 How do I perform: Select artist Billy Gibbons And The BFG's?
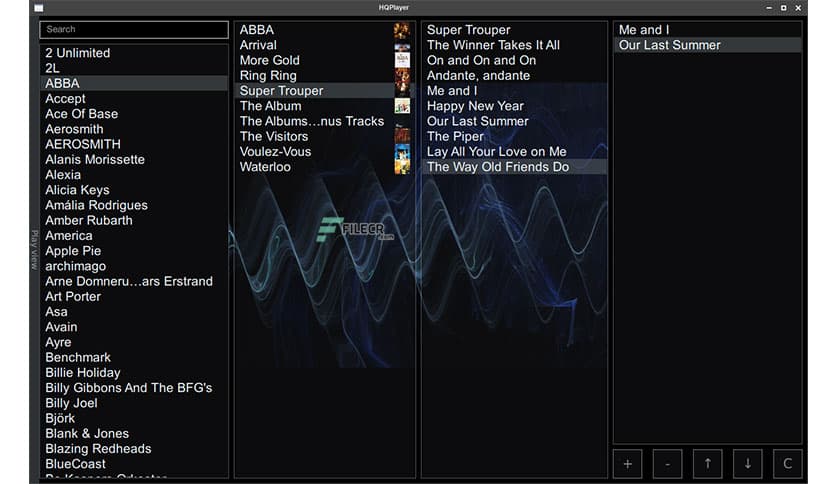[134, 388]
